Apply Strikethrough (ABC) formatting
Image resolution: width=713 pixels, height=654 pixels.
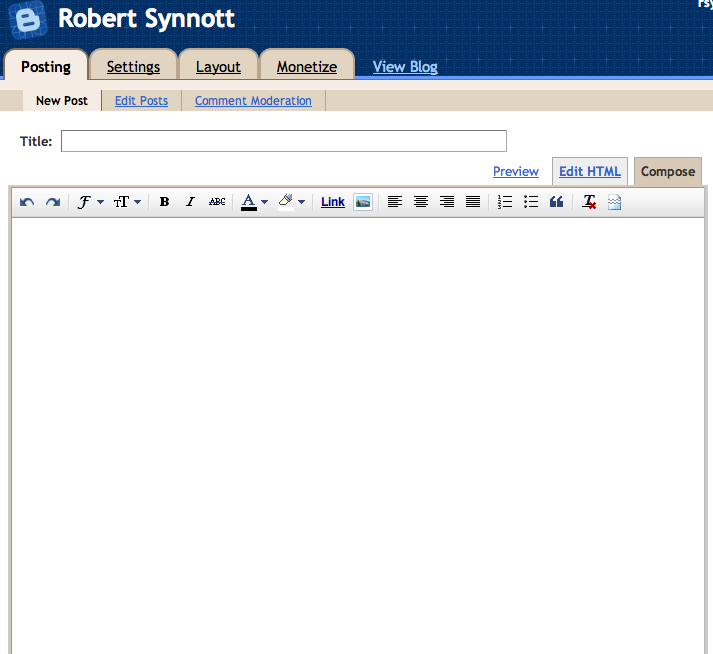[x=217, y=202]
